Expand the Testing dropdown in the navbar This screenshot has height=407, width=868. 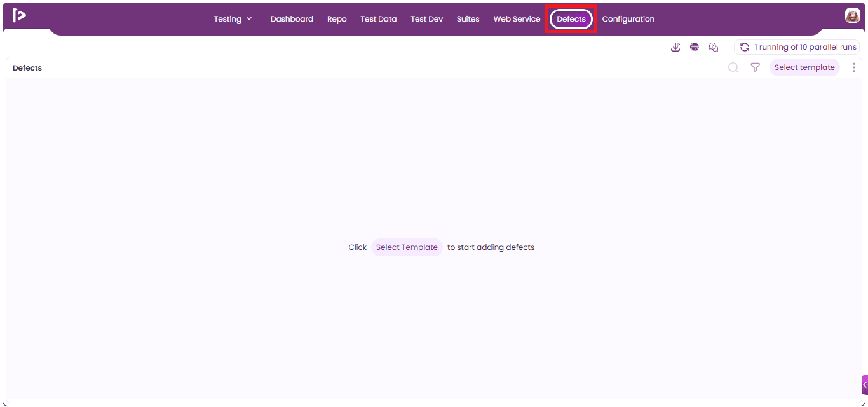pos(233,19)
